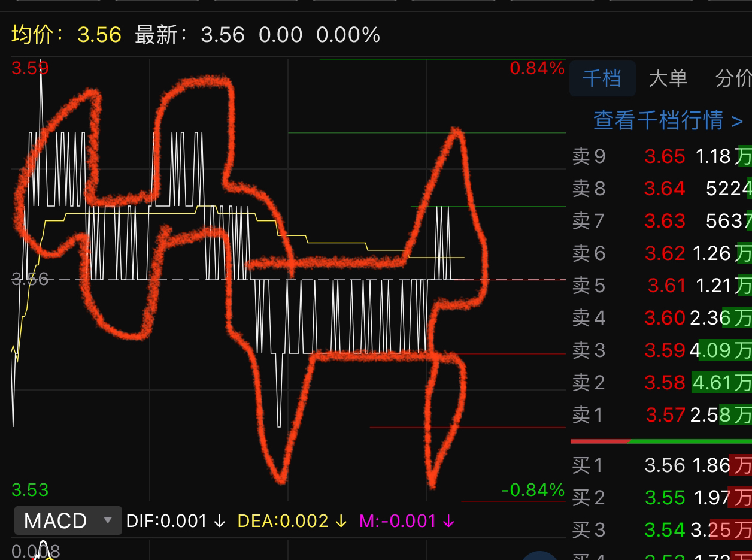The height and width of the screenshot is (560, 752).
Task: Open the 查看千档行情 link
Action: [668, 120]
